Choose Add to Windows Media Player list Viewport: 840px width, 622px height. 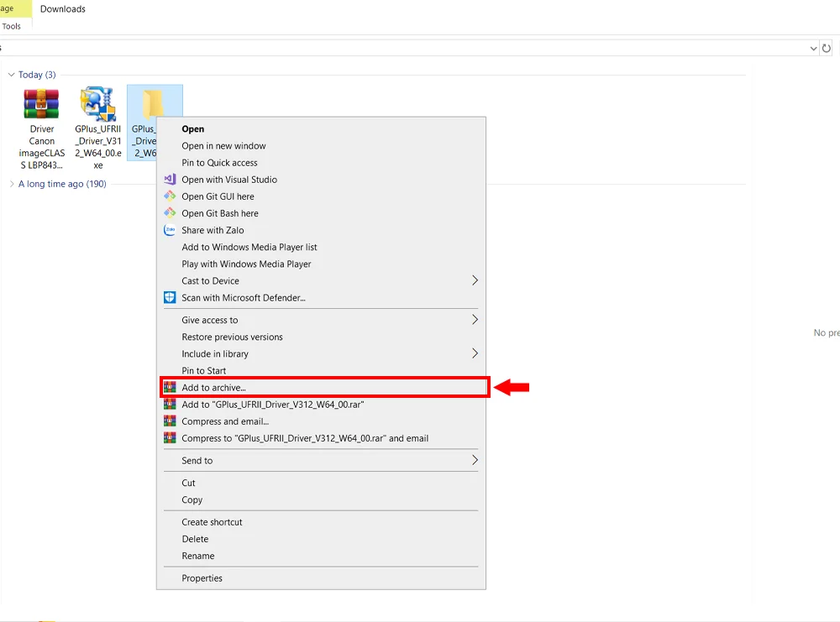[321, 247]
